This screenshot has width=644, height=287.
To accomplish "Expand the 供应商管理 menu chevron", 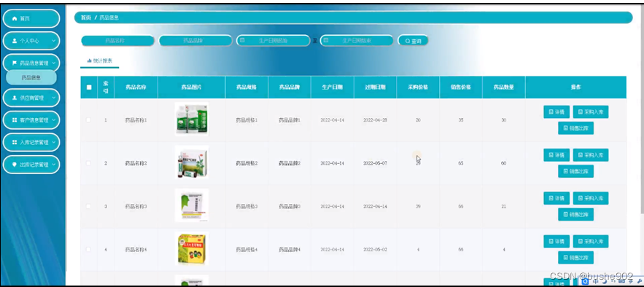I will (x=53, y=98).
